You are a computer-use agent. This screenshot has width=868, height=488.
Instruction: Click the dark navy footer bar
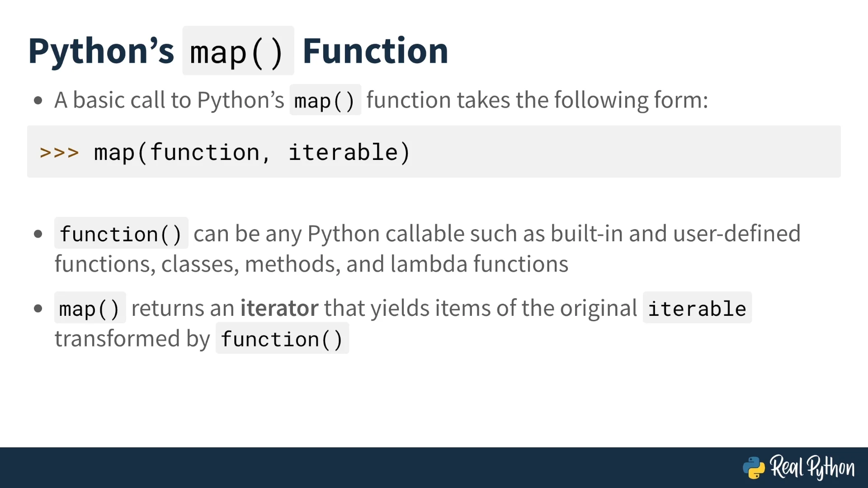coord(434,468)
